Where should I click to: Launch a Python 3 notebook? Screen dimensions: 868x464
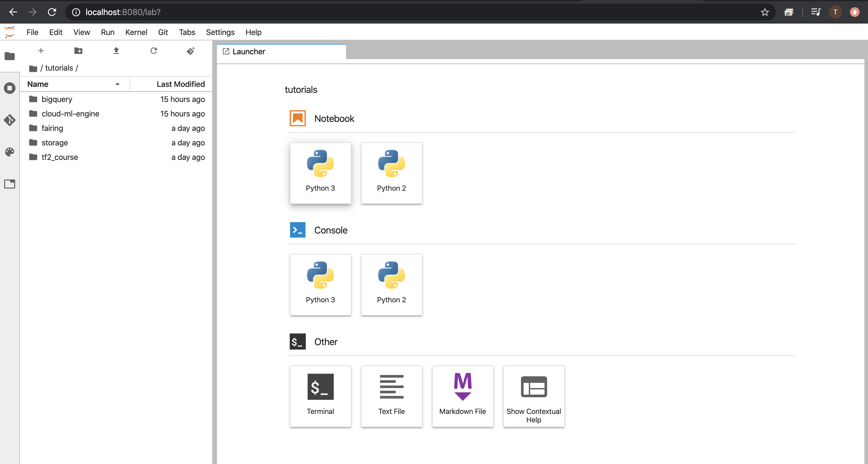click(320, 173)
